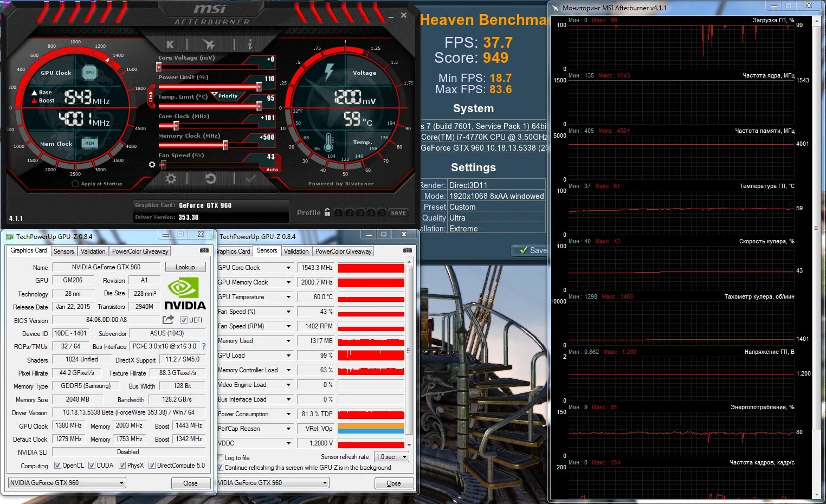The width and height of the screenshot is (826, 504).
Task: Click the airplane icon in MSI Afterburner
Action: click(209, 44)
